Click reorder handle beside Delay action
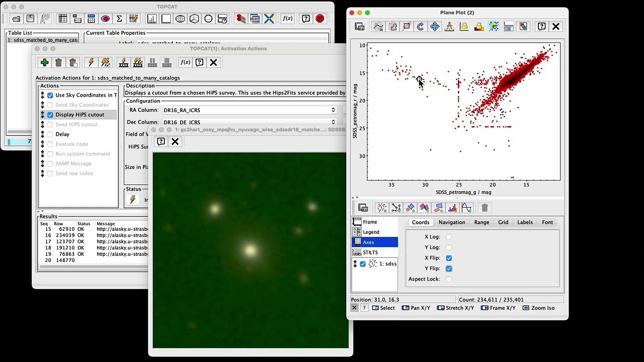This screenshot has height=362, width=644. point(43,134)
